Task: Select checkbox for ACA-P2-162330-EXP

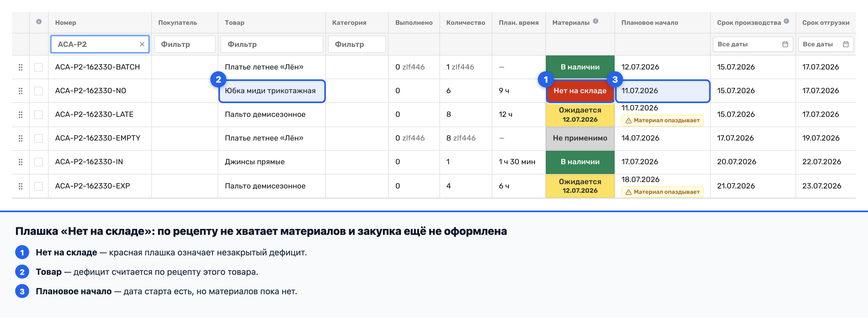Action: click(38, 186)
